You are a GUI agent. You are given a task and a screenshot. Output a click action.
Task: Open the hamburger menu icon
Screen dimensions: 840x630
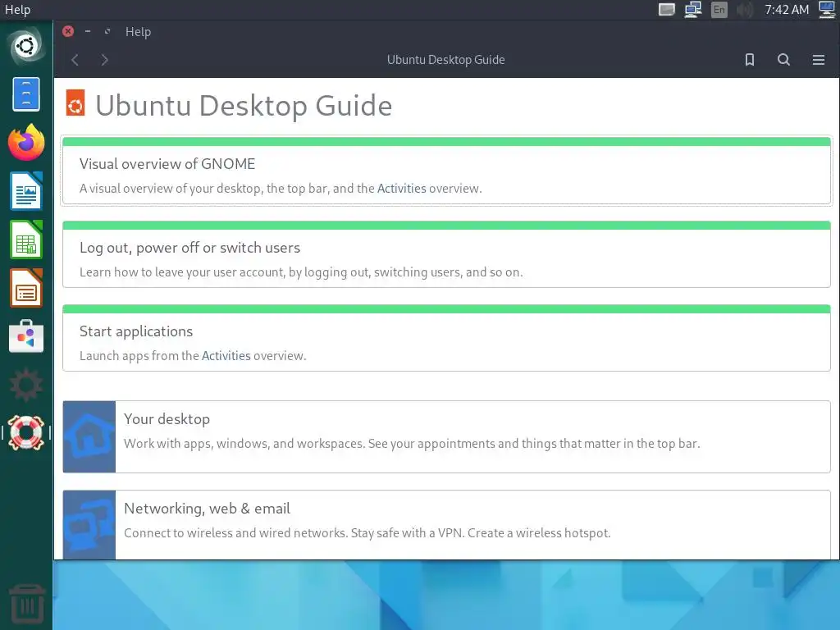[818, 59]
